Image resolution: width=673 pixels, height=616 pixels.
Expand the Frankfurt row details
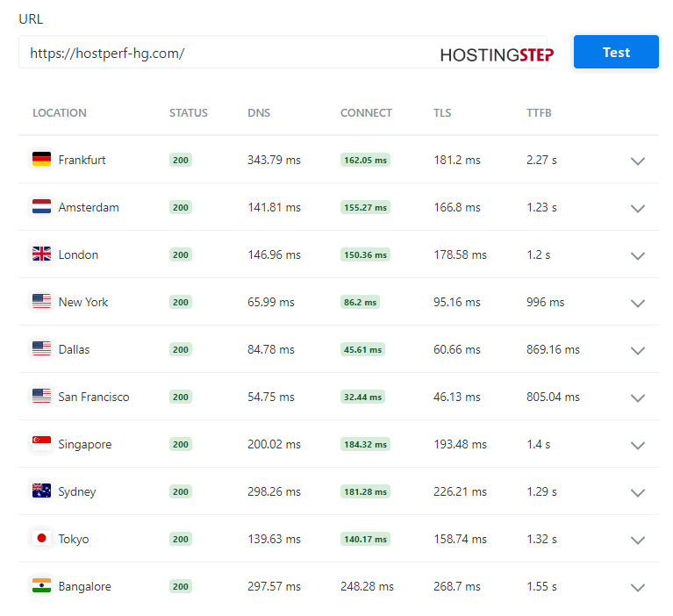638,161
